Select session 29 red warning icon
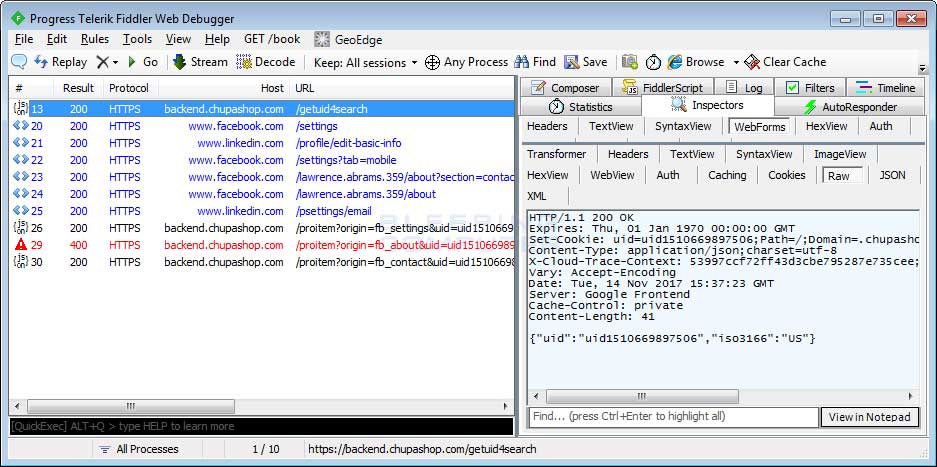Image resolution: width=937 pixels, height=467 pixels. (x=21, y=245)
